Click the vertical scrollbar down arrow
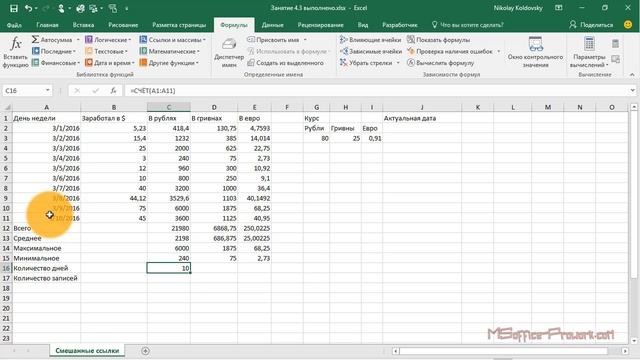The width and height of the screenshot is (640, 360). tap(633, 340)
